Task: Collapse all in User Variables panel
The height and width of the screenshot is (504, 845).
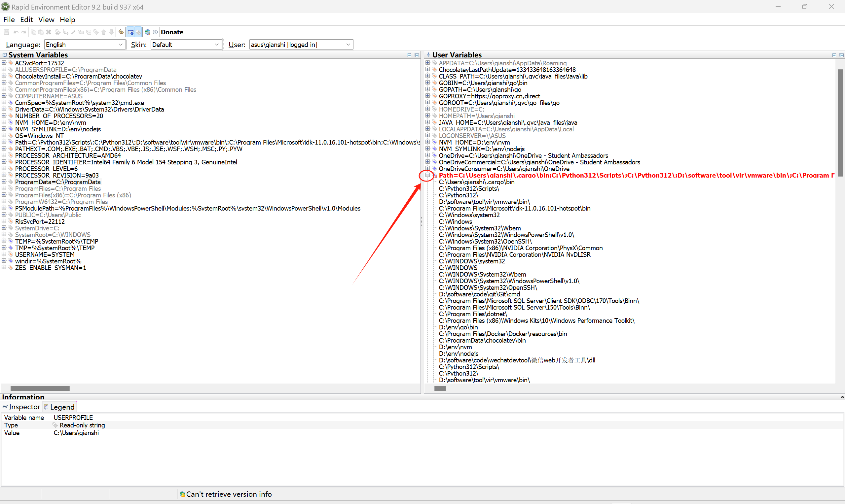Action: [834, 55]
